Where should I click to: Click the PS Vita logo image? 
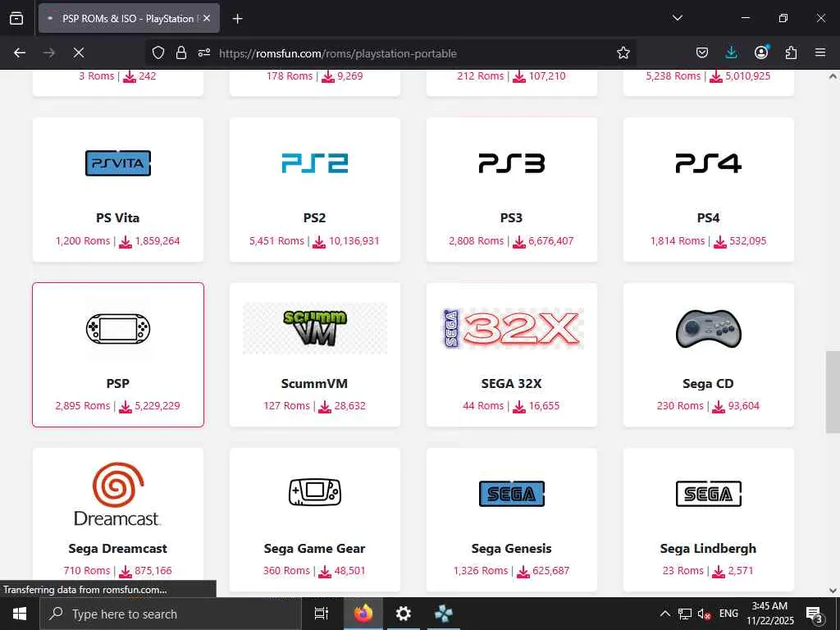pos(118,163)
